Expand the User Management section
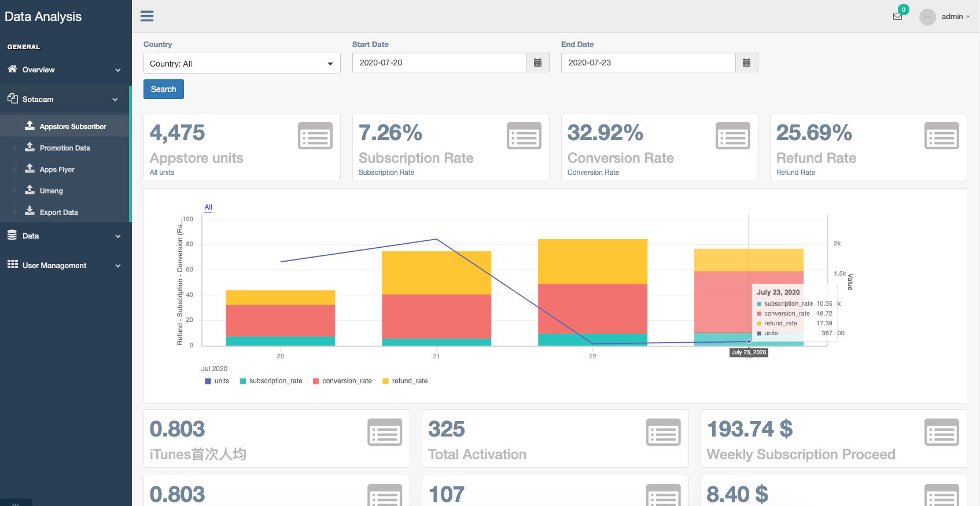 (65, 266)
